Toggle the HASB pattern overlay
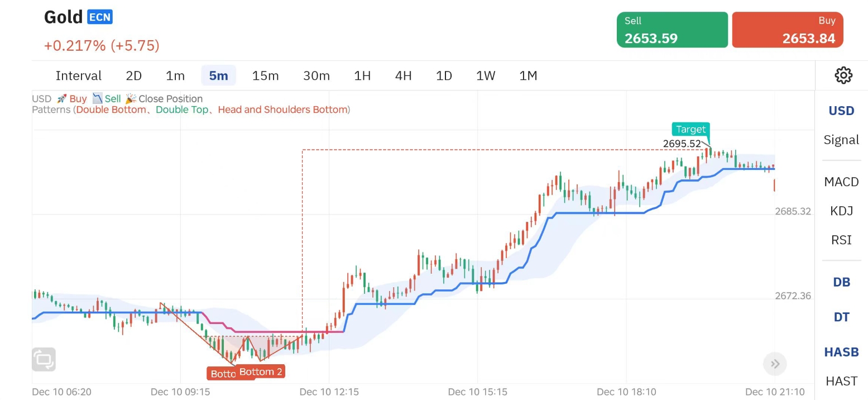The width and height of the screenshot is (868, 400). tap(841, 352)
